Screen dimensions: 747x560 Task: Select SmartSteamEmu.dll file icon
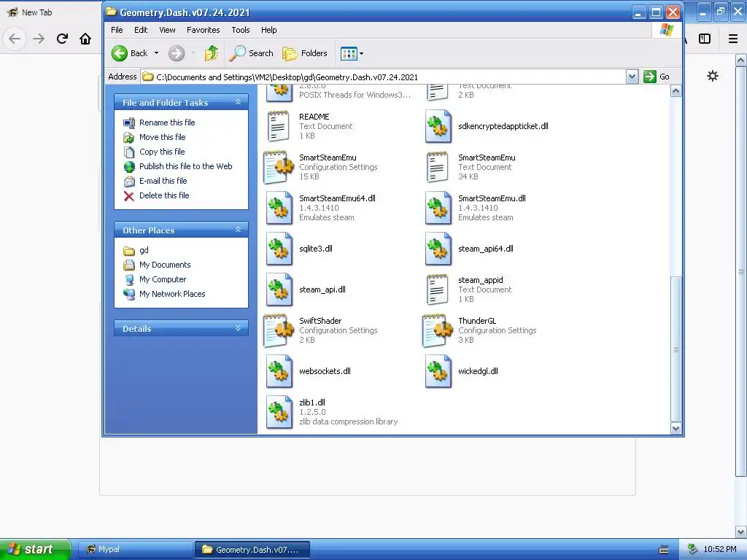(x=438, y=208)
